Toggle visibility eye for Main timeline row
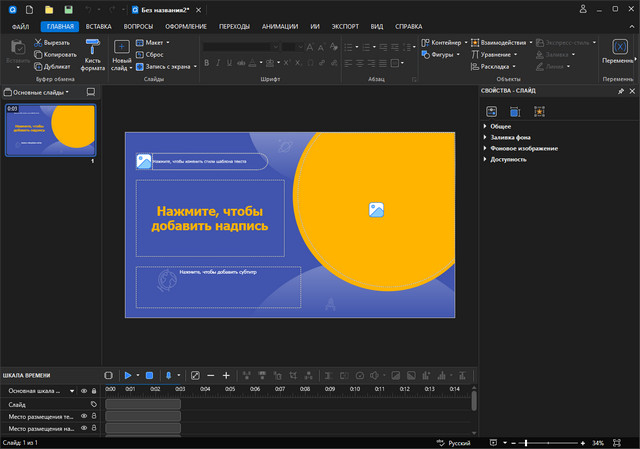Image resolution: width=640 pixels, height=449 pixels. tap(82, 391)
